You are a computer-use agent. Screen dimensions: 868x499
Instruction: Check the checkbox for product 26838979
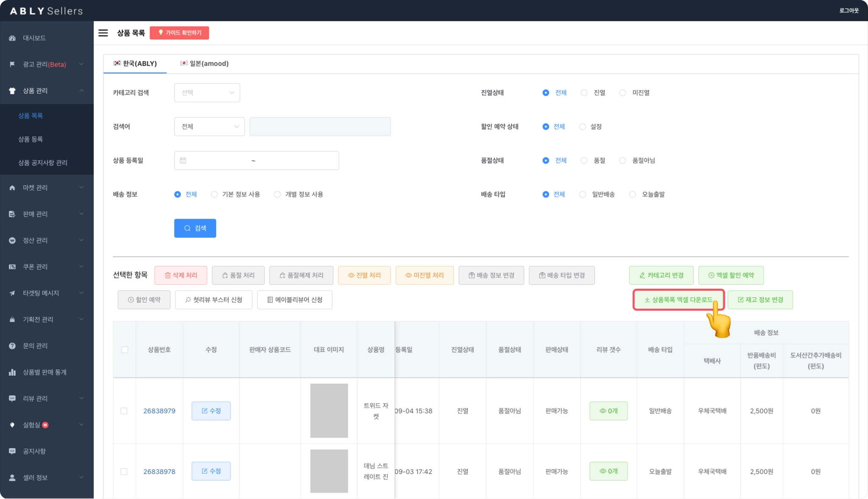124,411
